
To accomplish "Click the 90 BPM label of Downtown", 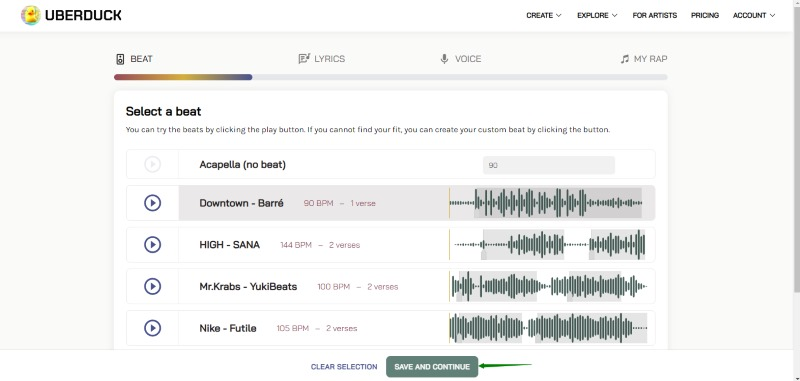I will click(318, 203).
